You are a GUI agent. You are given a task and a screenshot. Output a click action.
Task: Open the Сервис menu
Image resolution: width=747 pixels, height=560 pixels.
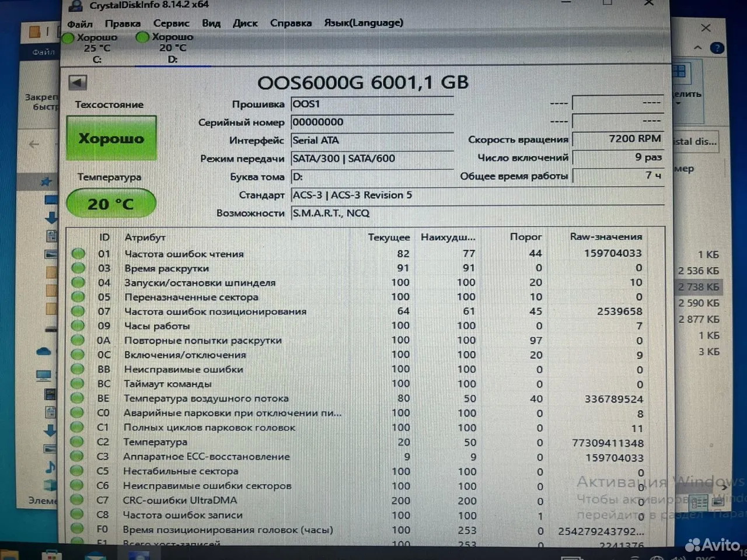(171, 23)
